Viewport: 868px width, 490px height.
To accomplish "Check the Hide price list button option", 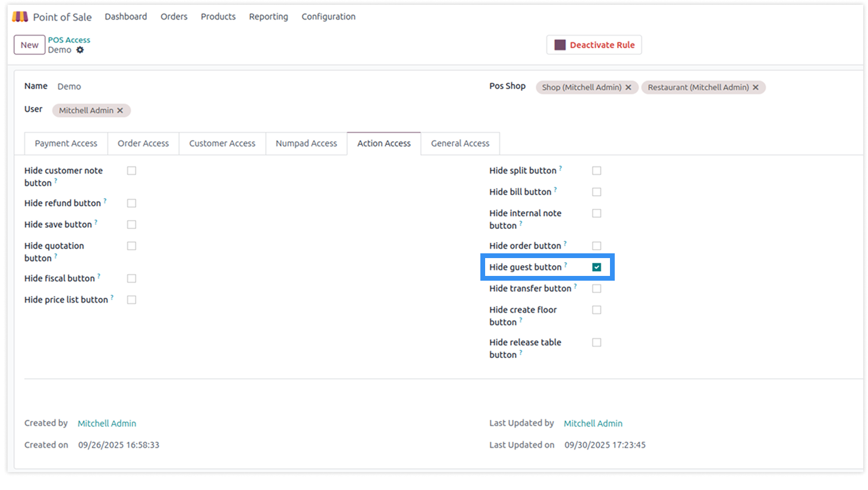I will [x=131, y=300].
